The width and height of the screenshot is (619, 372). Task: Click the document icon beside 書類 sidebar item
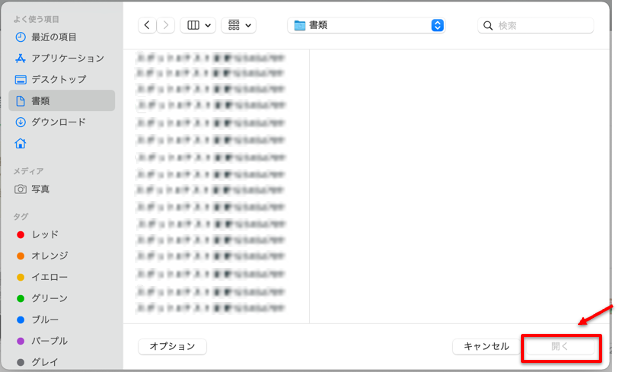(x=21, y=101)
